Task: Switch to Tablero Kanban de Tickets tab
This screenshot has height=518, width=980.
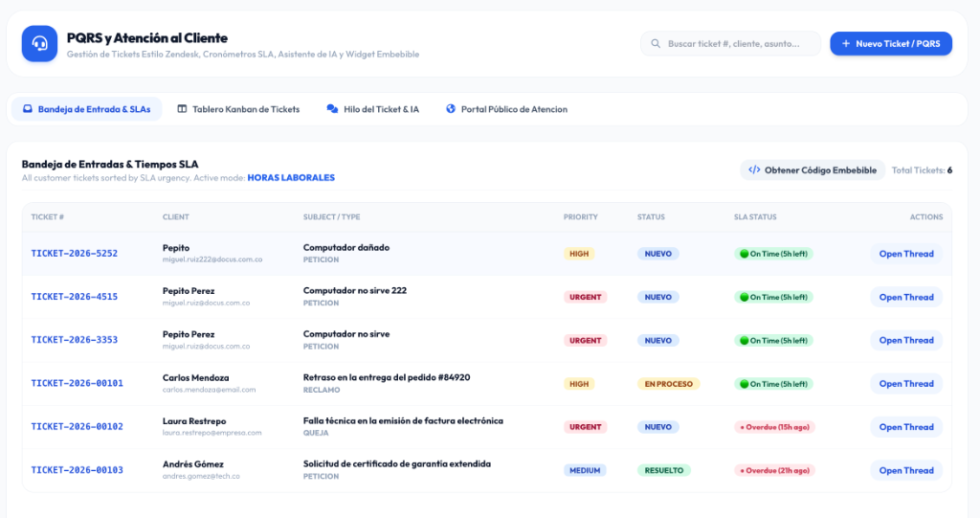Action: coord(238,109)
